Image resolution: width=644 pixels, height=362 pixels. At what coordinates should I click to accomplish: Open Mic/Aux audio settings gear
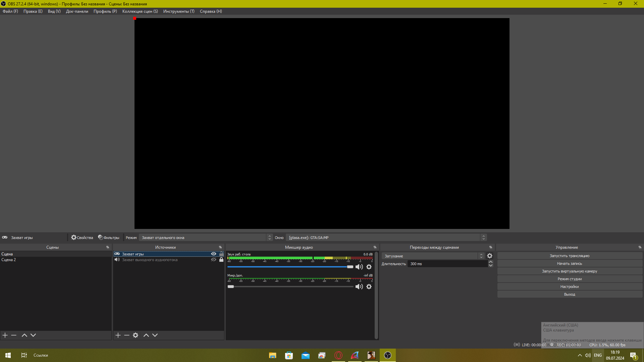pos(369,287)
